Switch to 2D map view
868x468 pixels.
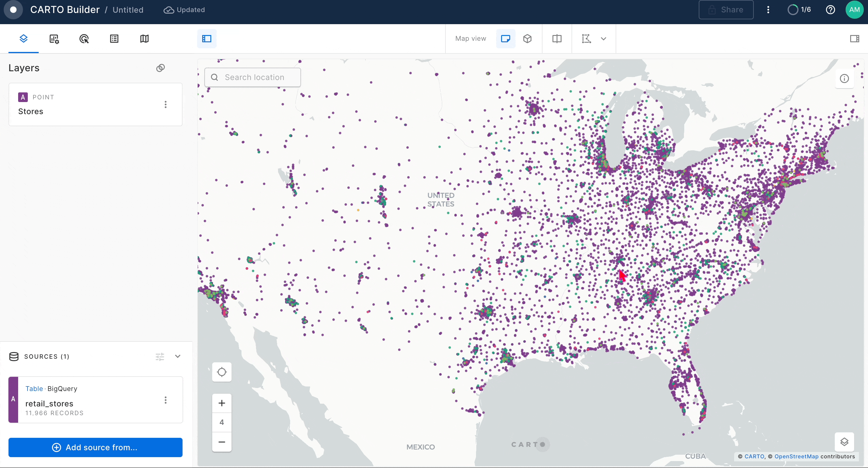[505, 39]
